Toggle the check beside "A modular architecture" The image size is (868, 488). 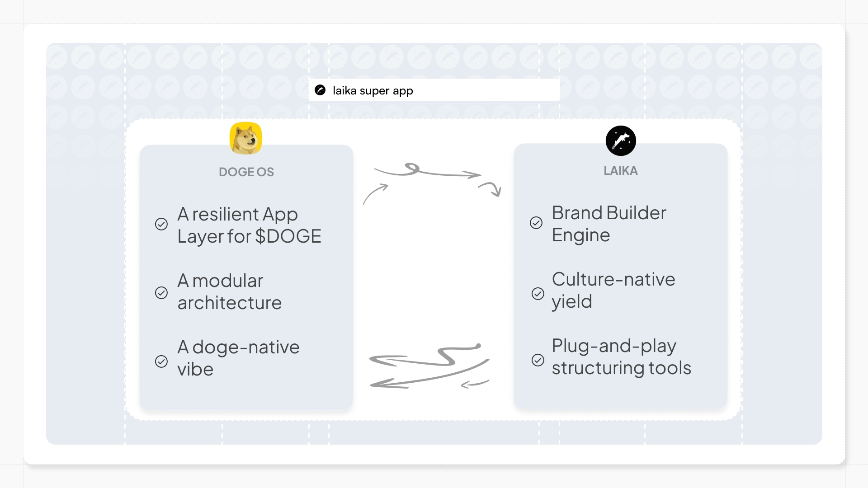161,293
